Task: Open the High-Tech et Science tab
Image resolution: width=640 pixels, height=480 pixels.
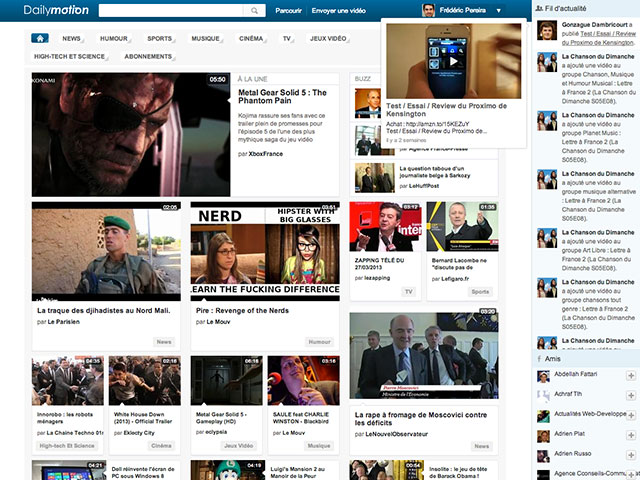Action: click(x=69, y=56)
